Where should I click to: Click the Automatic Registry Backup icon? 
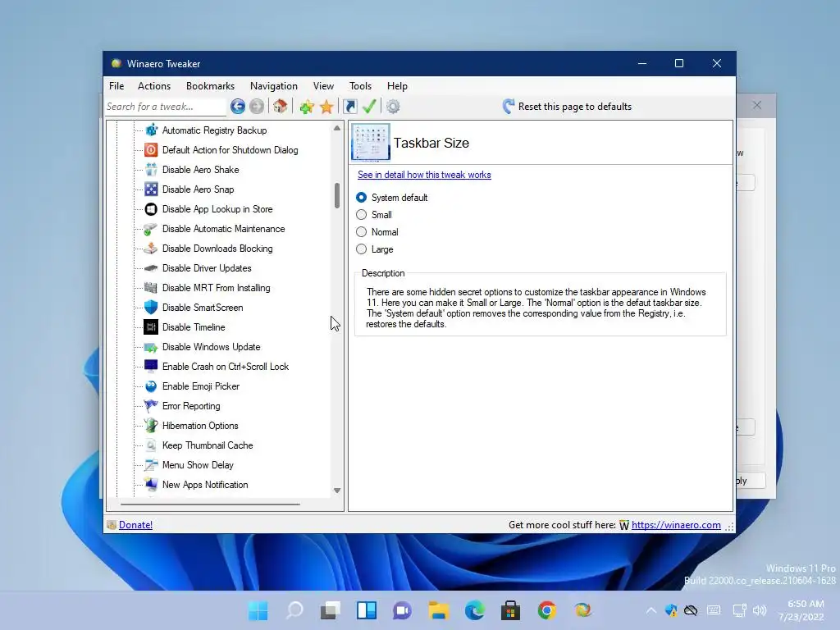(151, 130)
